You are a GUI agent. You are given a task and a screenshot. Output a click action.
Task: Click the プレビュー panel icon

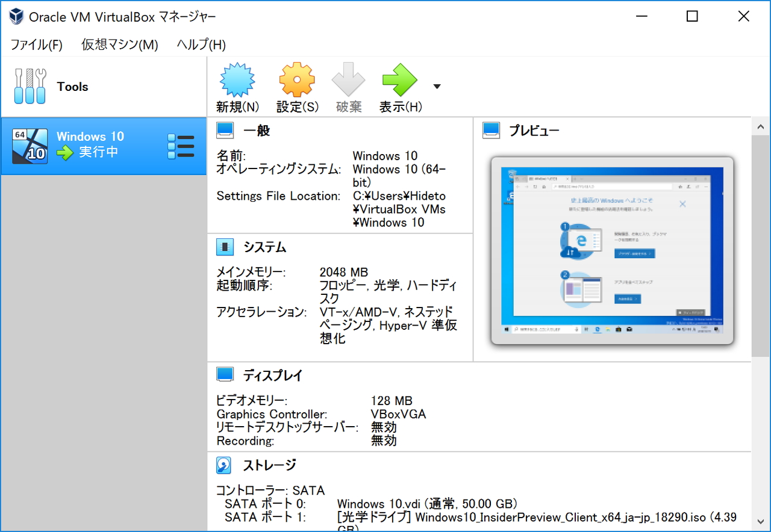(490, 130)
